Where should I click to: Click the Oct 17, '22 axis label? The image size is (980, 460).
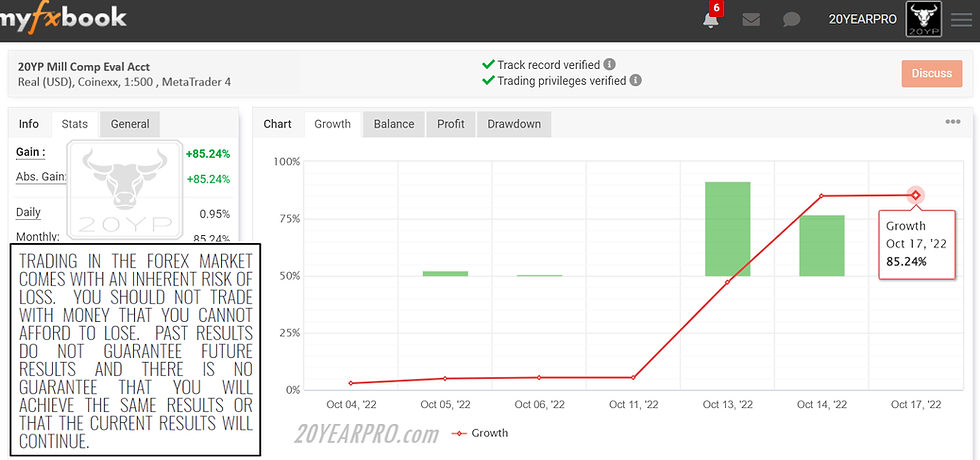pos(916,404)
